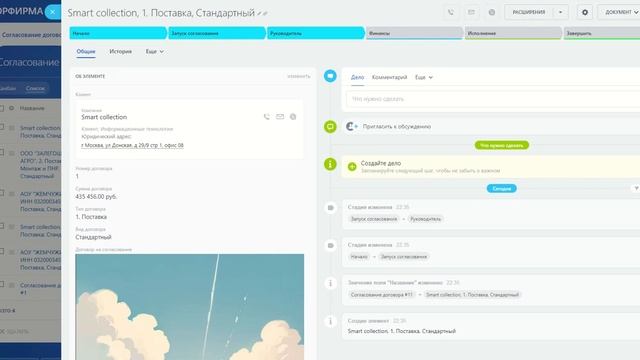Set the stage to Начало

coord(118,33)
